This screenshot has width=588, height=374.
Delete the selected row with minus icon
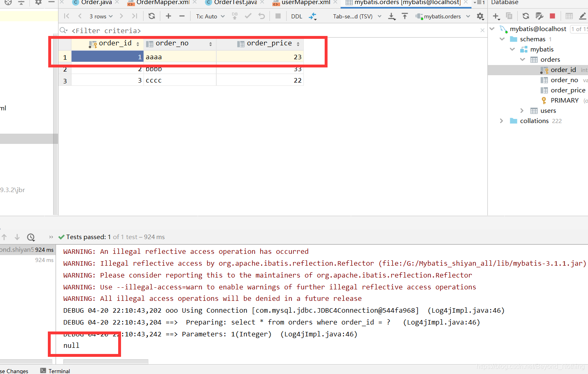pos(182,16)
